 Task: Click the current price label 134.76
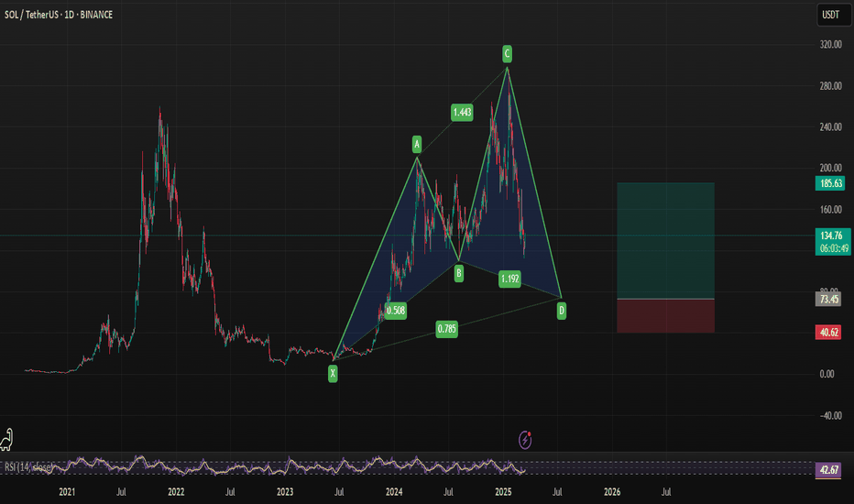832,236
